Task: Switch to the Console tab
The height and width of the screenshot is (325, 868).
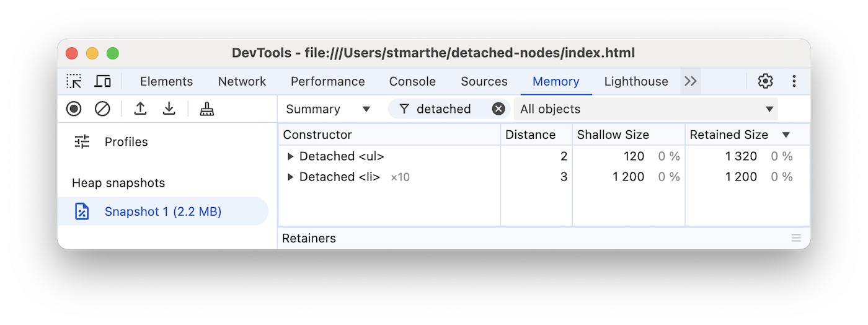Action: tap(412, 81)
